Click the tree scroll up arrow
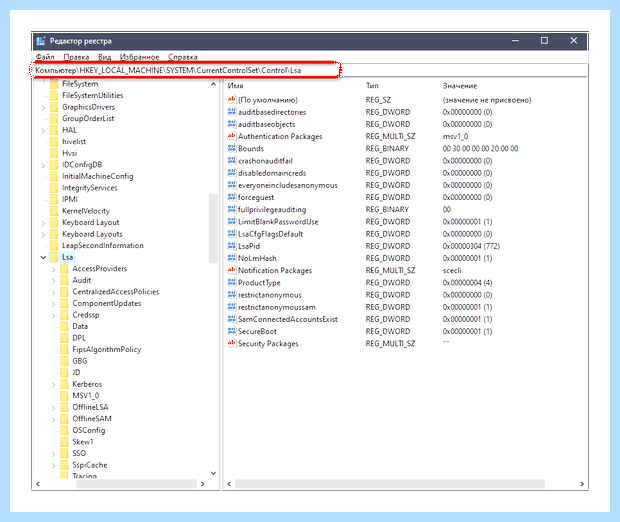Viewport: 620px width, 522px height. (213, 84)
